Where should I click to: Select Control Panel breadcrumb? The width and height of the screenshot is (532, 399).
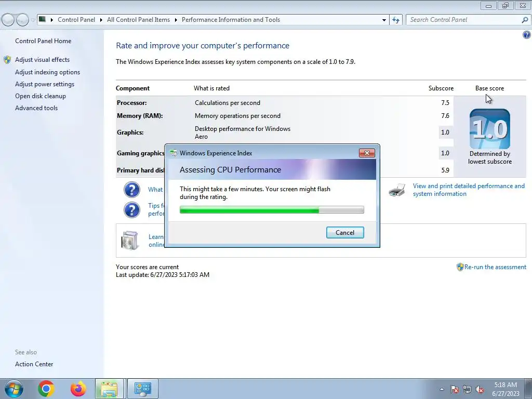[x=76, y=20]
